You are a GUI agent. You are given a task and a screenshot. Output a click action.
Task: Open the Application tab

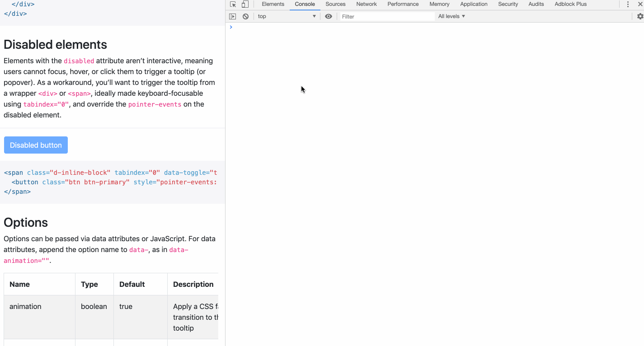474,4
